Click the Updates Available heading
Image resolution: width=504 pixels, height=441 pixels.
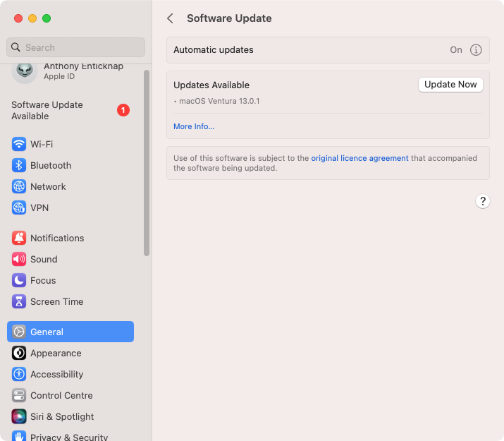coord(211,85)
